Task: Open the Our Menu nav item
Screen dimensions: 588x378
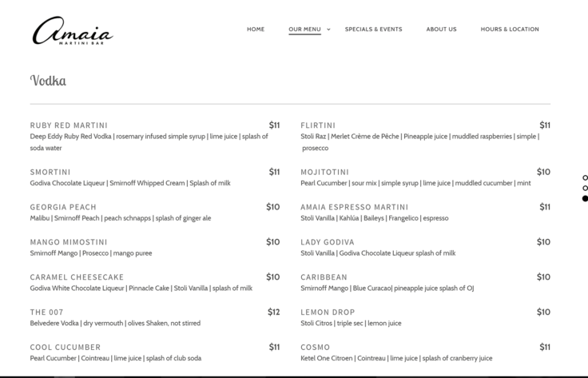Action: click(304, 30)
